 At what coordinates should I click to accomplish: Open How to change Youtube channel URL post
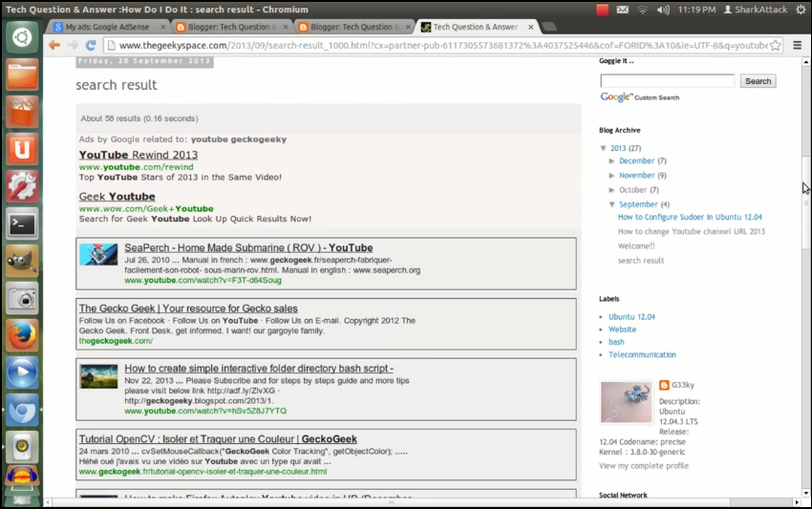pos(692,231)
